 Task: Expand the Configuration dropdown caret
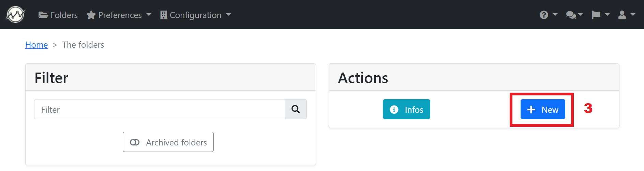228,15
